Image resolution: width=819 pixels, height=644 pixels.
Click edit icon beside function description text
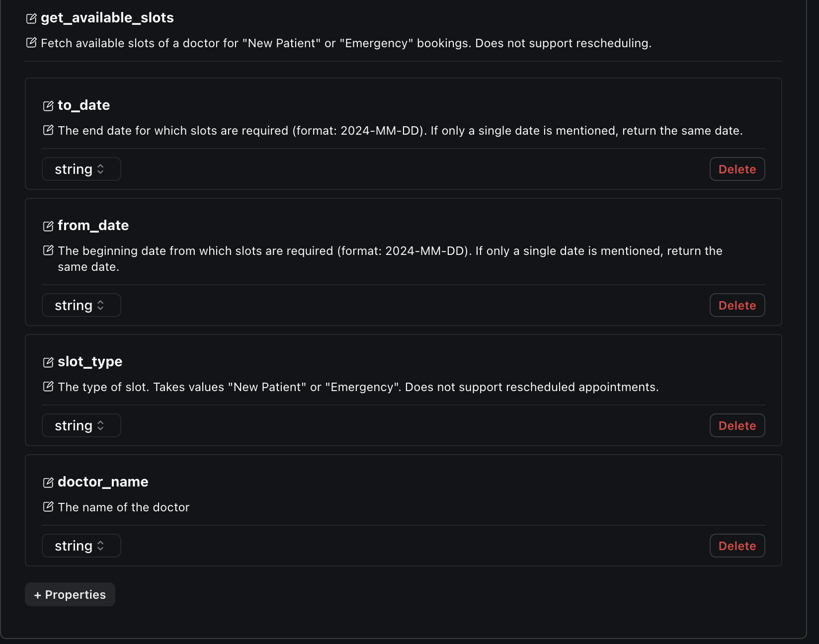31,43
